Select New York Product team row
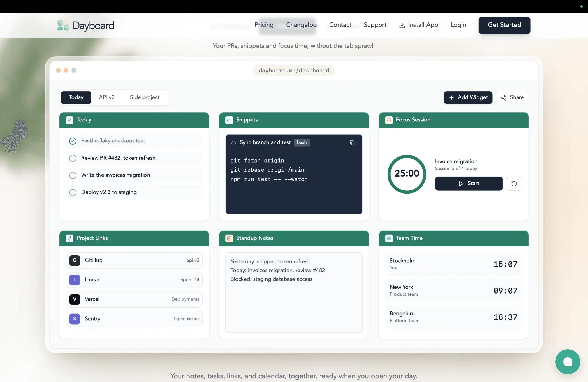This screenshot has height=382, width=588. (x=453, y=290)
